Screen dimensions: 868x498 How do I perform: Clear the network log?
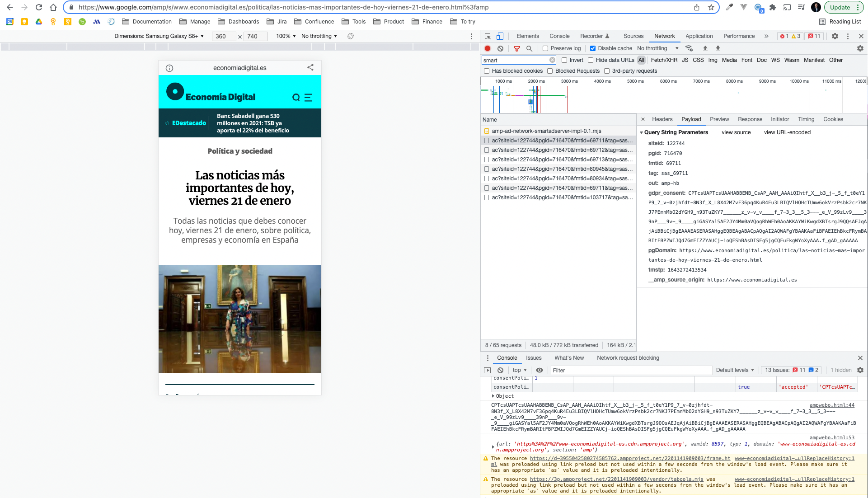coord(500,48)
